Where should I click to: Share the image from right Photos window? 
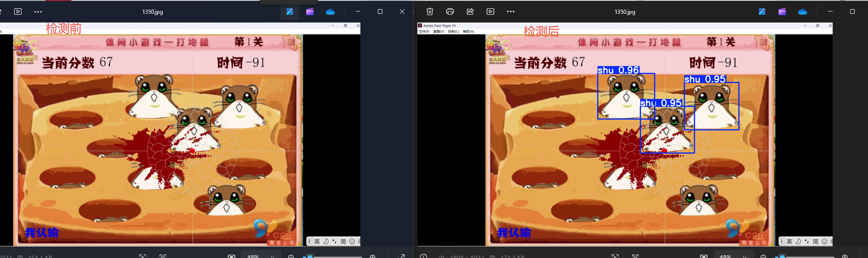tap(470, 11)
